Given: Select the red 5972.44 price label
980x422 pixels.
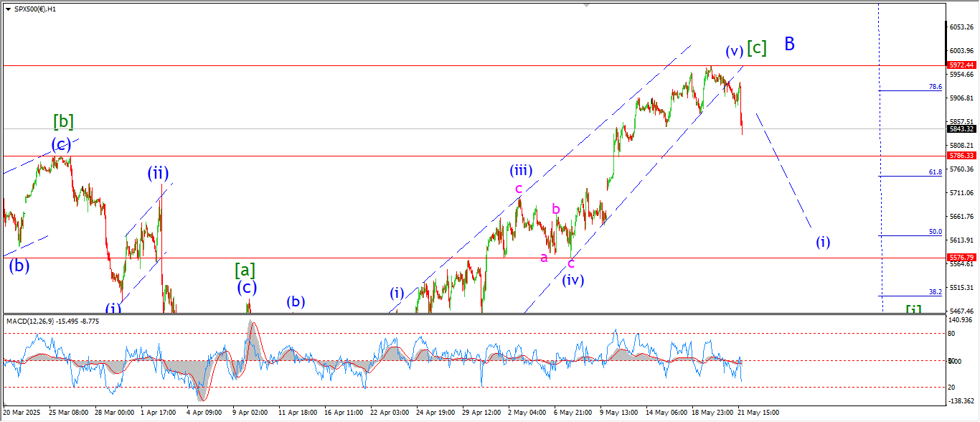Looking at the screenshot, I should [961, 65].
